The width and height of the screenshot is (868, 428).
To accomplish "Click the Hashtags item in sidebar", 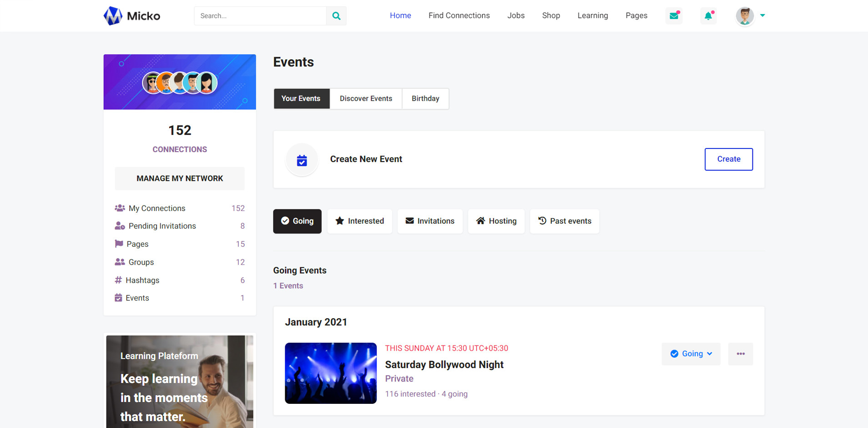I will (x=142, y=280).
